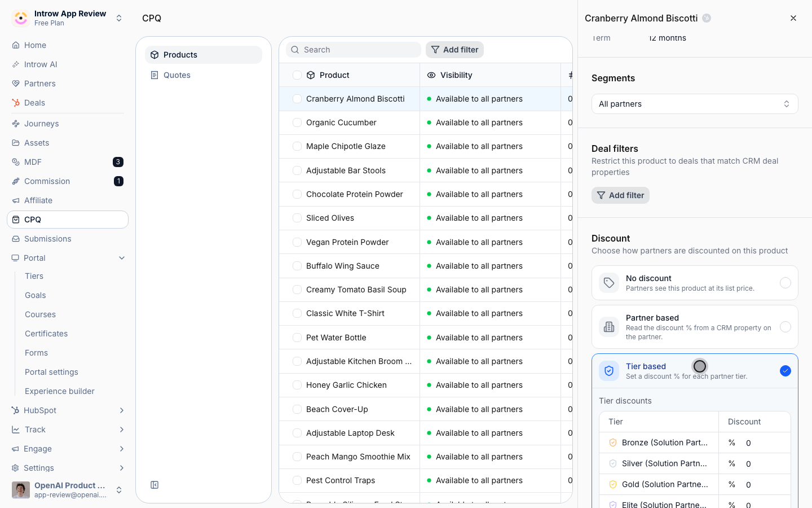Open the Home sidebar icon
812x508 pixels.
click(x=16, y=45)
